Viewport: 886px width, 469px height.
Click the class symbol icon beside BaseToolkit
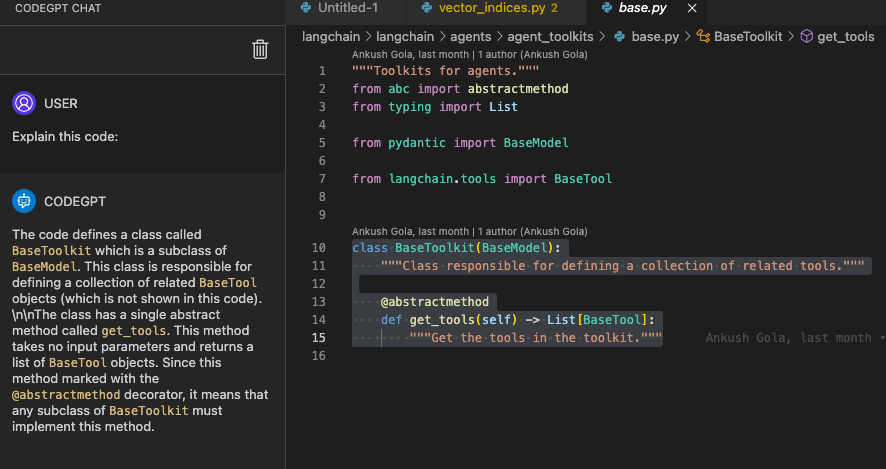[703, 37]
